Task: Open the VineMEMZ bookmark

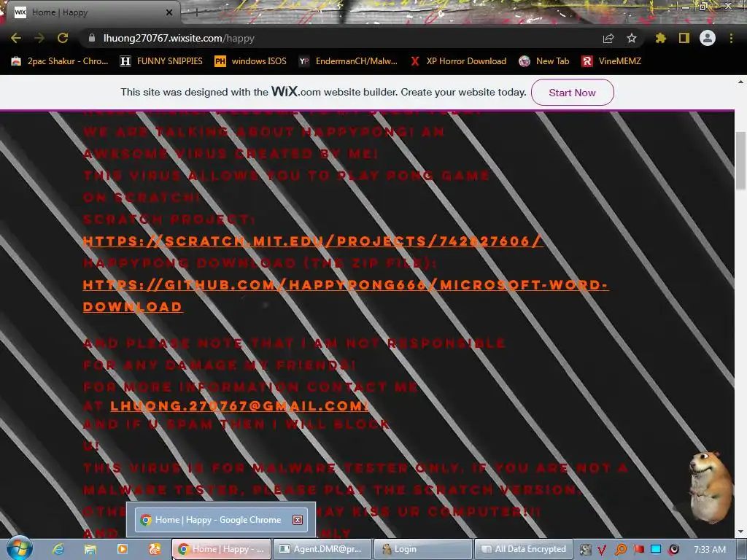Action: point(611,61)
